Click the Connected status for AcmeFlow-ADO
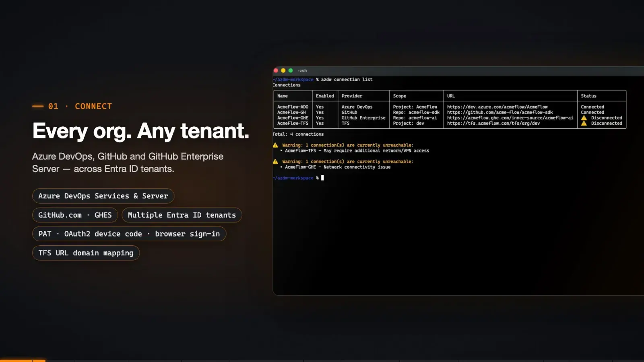 [x=592, y=107]
